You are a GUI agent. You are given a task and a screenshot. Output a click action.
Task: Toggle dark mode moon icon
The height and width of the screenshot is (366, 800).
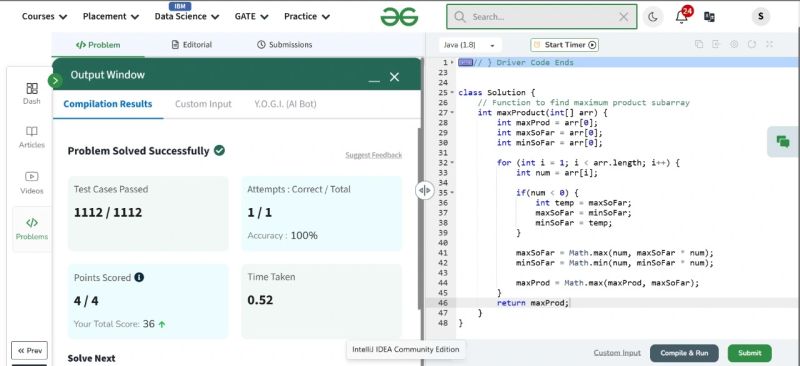(x=653, y=17)
